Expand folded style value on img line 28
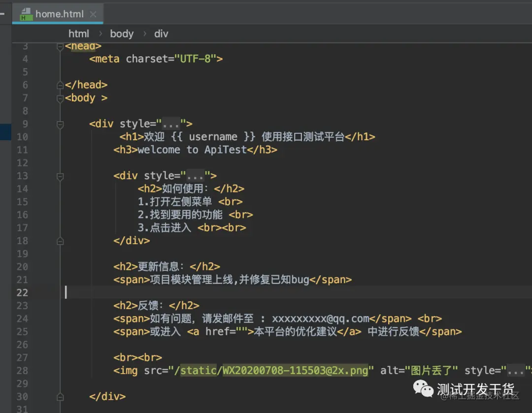This screenshot has width=532, height=413. 516,371
